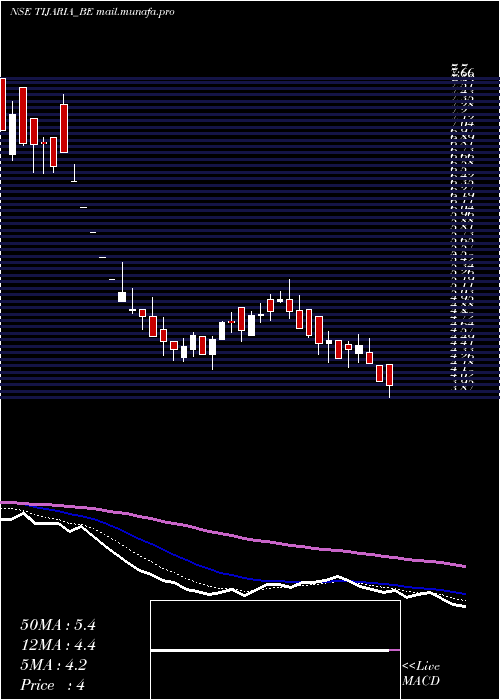Screen dimensions: 500x700
Task: Click the pink 50MA line at its right end
Action: pyautogui.click(x=464, y=566)
